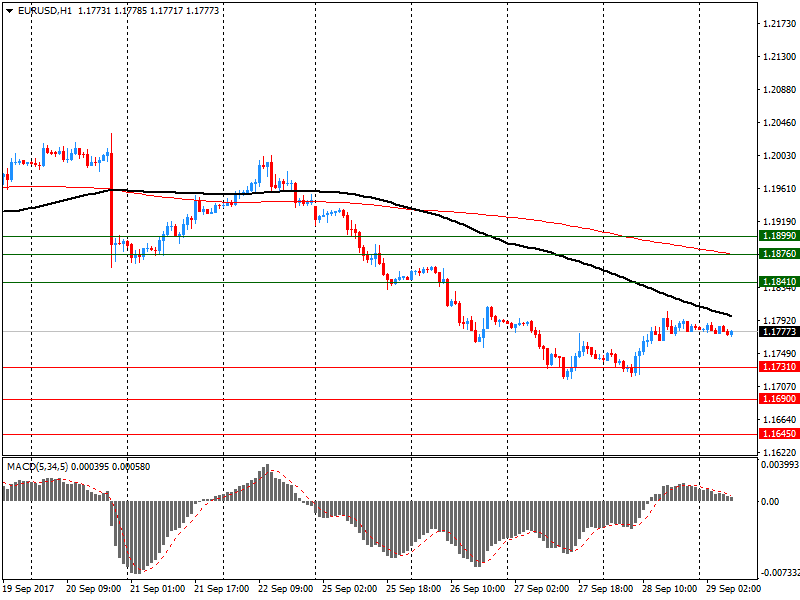
Task: Open the chart menu triangle beside EURUSD,H1
Action: (x=9, y=11)
